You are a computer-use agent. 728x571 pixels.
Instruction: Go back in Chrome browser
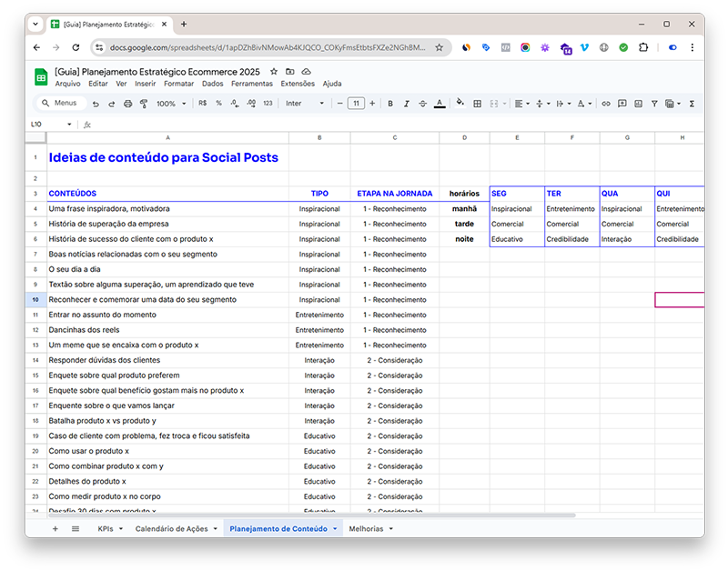pos(36,48)
